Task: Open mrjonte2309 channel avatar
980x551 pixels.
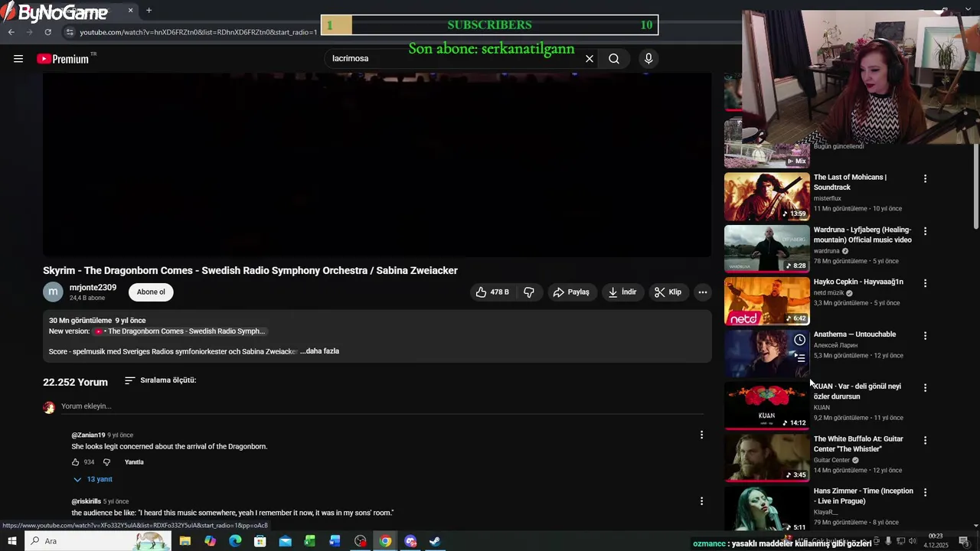Action: [x=53, y=292]
